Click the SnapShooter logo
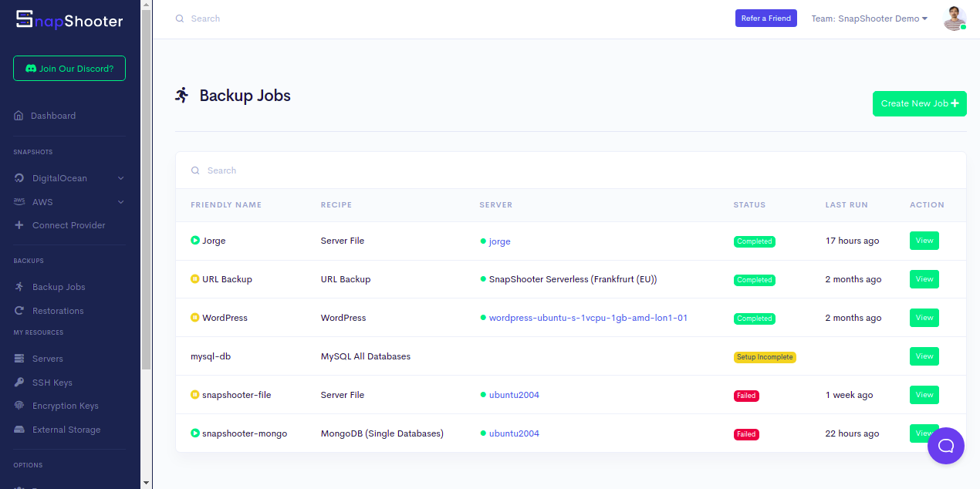This screenshot has height=489, width=980. tap(69, 21)
